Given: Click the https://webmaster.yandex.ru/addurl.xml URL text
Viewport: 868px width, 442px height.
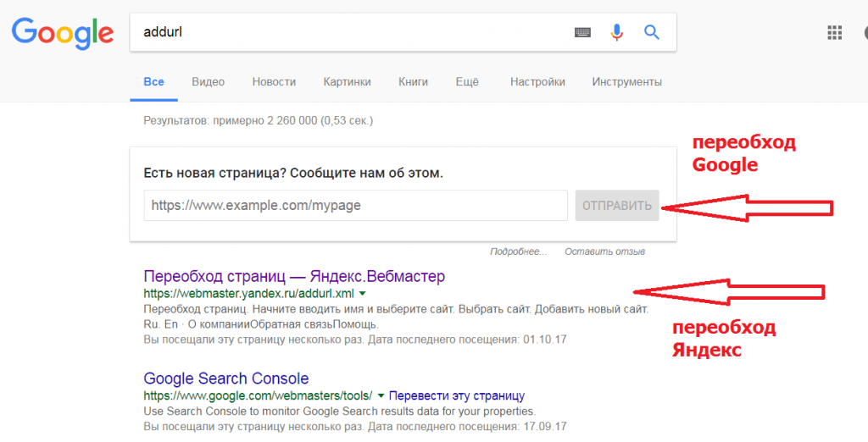Looking at the screenshot, I should (x=248, y=294).
